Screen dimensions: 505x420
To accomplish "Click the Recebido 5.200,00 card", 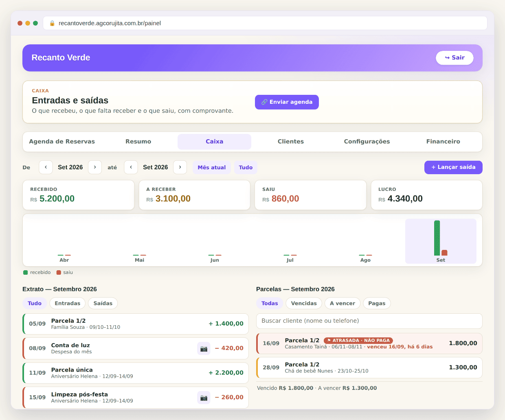I will click(79, 195).
